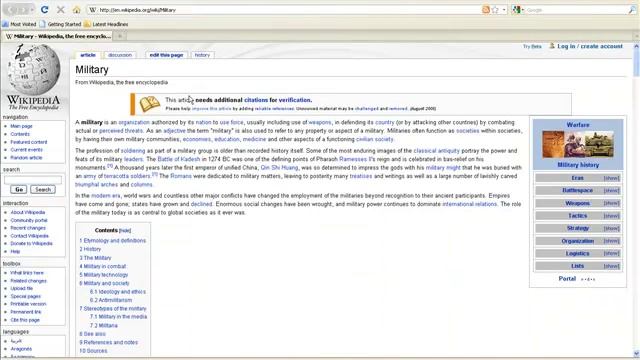Show the Eras section in Warfare box

(611, 178)
